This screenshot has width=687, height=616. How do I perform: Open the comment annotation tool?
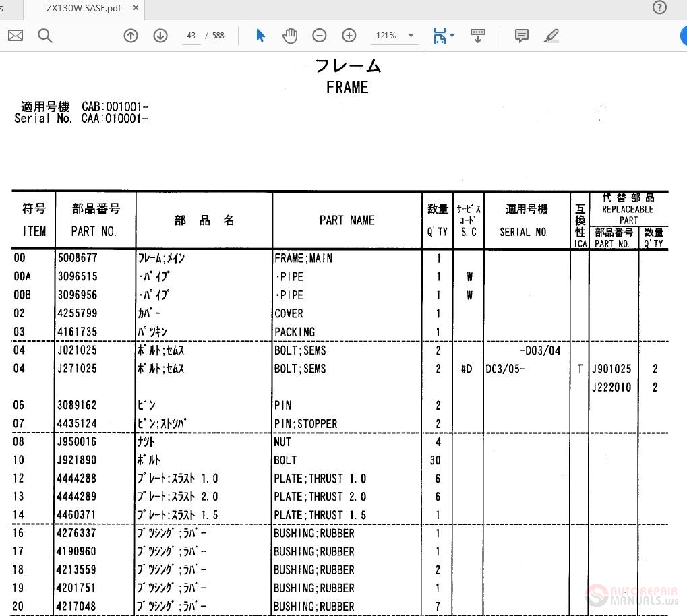pos(521,35)
